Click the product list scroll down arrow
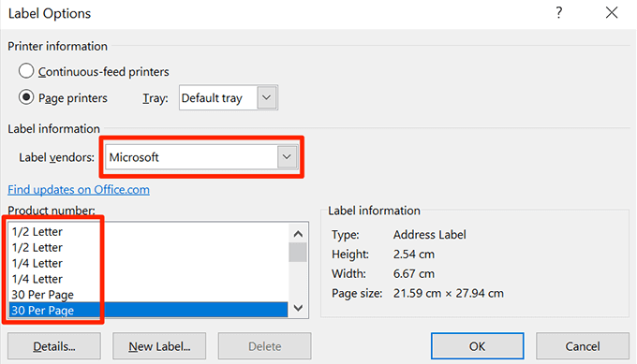This screenshot has width=637, height=364. coord(298,308)
